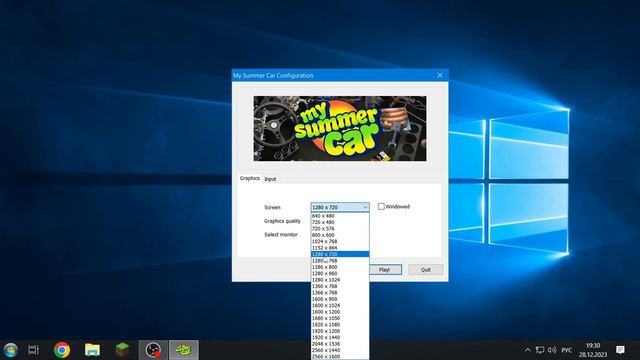Choose 1280 x 960 resolution
This screenshot has width=640, height=360.
tap(340, 273)
